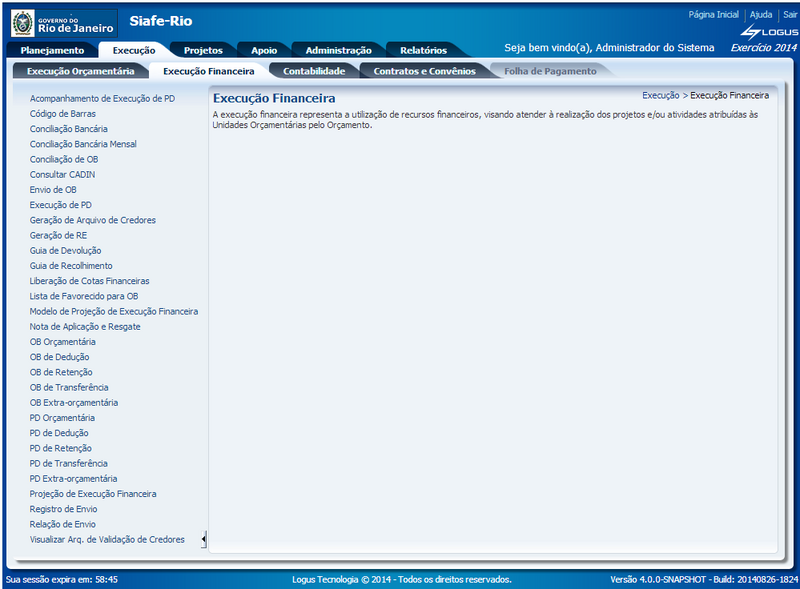The height and width of the screenshot is (589, 800).
Task: Click the Página Inicial link
Action: coord(715,13)
